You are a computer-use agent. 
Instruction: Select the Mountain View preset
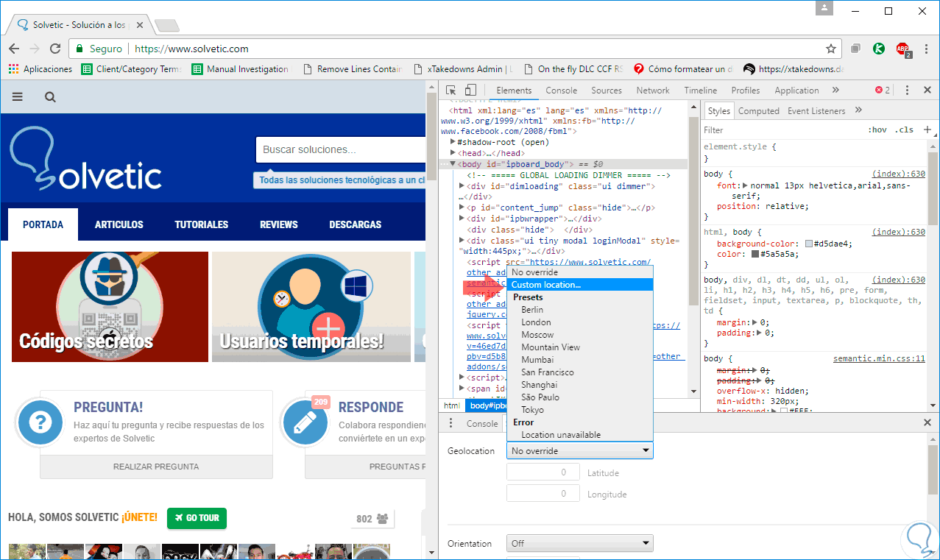(580, 347)
